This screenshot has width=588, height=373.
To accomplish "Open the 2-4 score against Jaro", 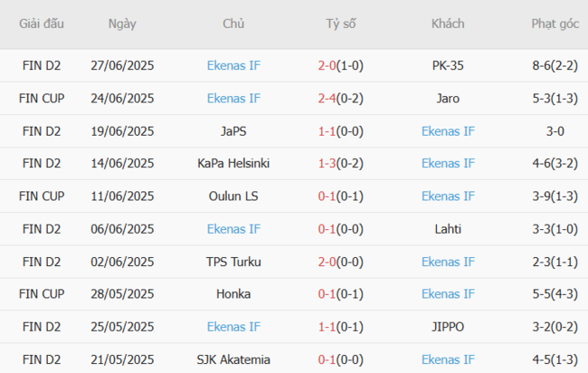I will click(x=327, y=98).
